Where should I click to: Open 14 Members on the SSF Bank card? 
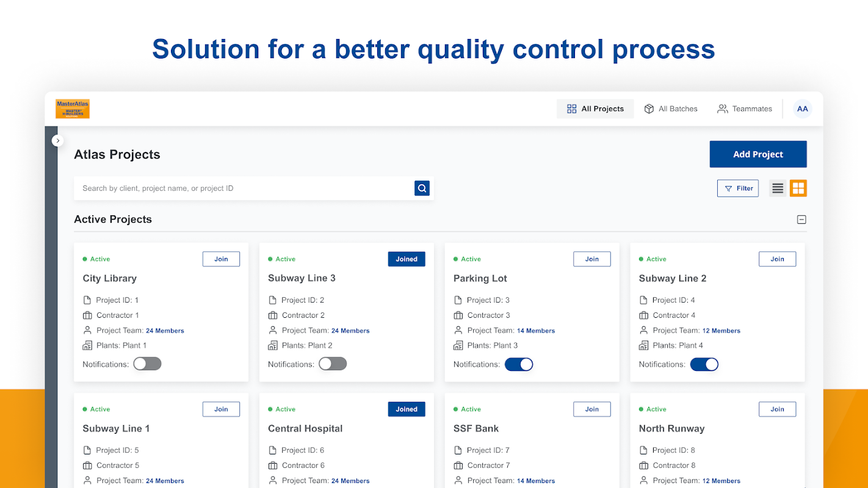[536, 481]
